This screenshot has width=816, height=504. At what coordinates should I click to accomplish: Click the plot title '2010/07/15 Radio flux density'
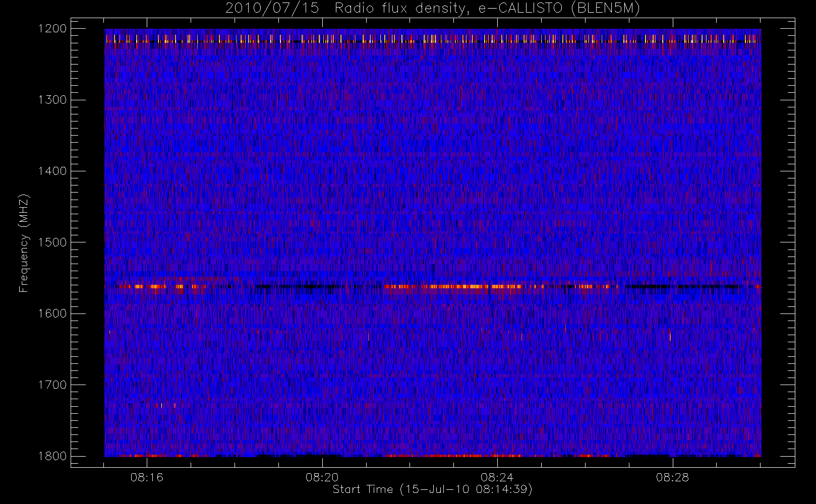tap(433, 9)
